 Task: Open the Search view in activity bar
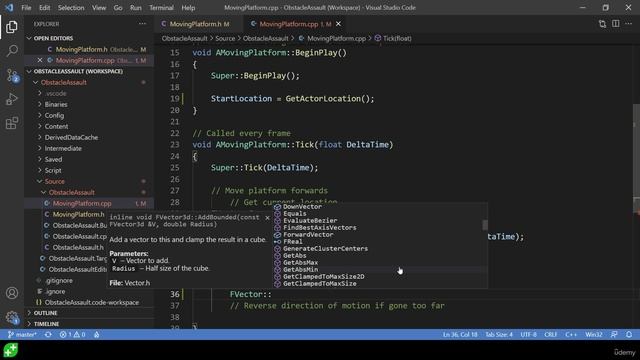12,51
